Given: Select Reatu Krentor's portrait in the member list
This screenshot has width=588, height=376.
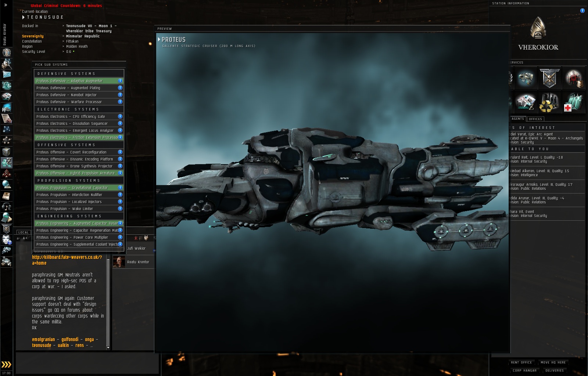Looking at the screenshot, I should [119, 262].
